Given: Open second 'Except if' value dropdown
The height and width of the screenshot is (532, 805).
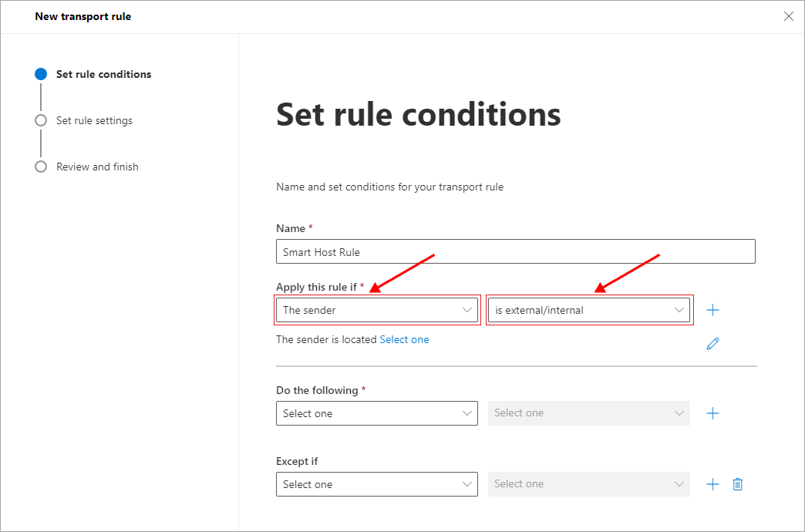Looking at the screenshot, I should tap(589, 484).
